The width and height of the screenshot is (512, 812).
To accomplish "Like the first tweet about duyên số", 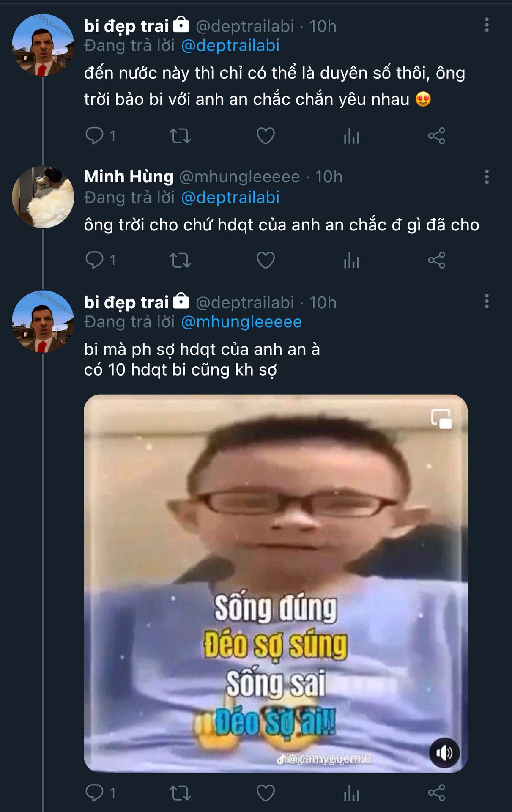I will [266, 136].
